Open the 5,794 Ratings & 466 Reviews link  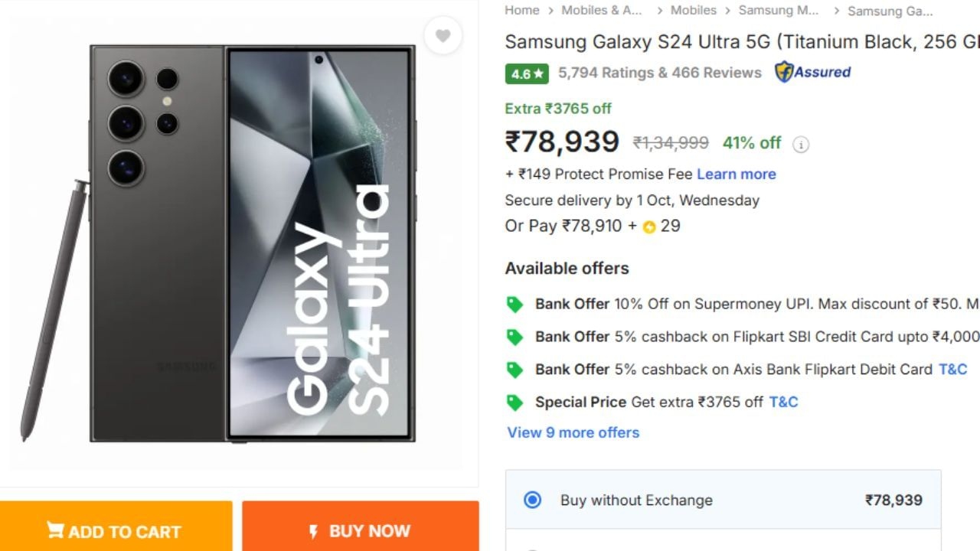point(659,73)
